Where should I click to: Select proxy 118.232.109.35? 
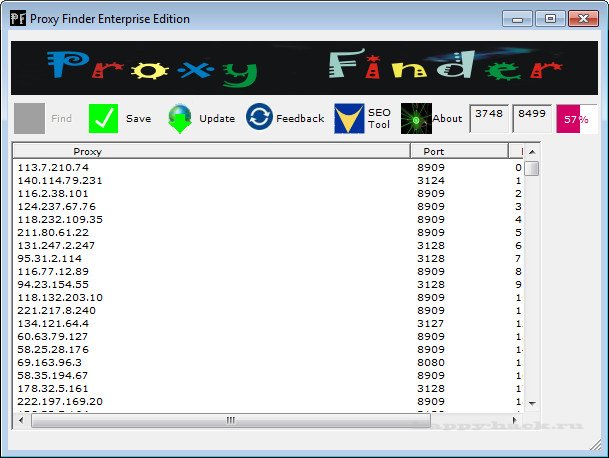(x=60, y=219)
